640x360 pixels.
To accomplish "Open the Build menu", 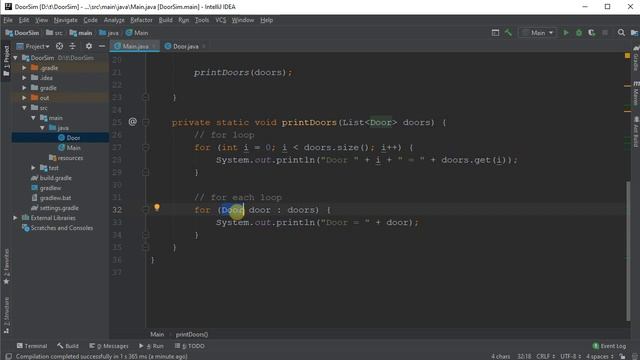I will coord(165,20).
